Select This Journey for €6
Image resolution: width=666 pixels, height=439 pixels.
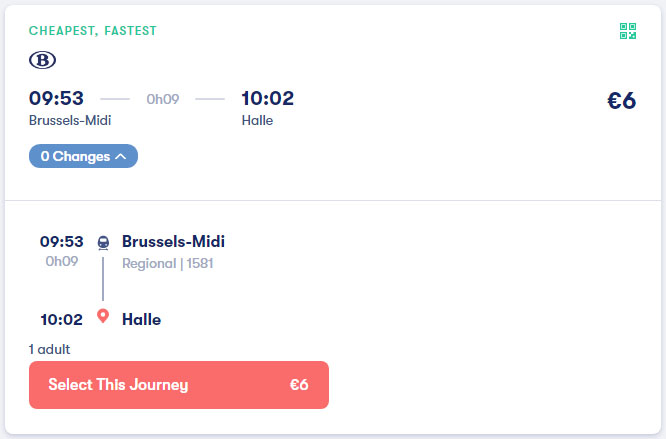coord(179,385)
